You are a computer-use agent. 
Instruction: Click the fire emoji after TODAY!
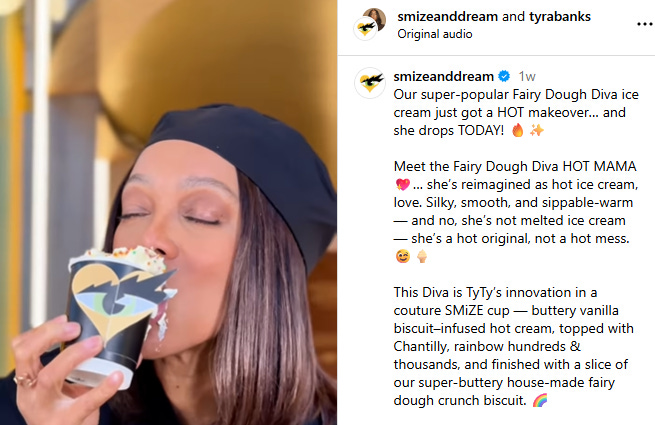pyautogui.click(x=518, y=130)
